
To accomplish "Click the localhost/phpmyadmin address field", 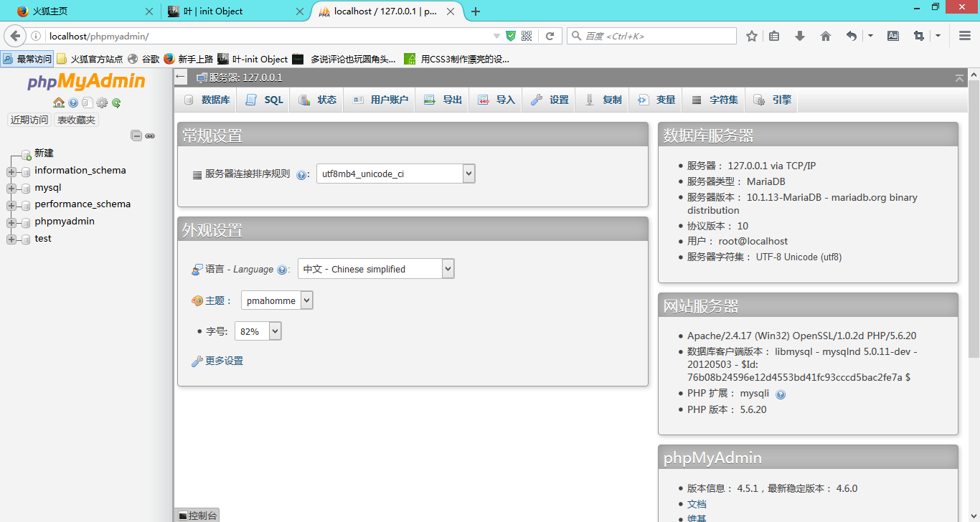I will pyautogui.click(x=267, y=36).
